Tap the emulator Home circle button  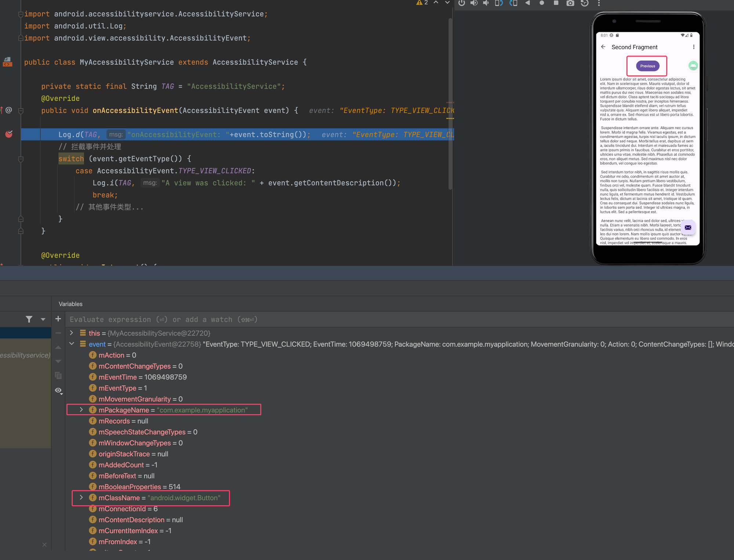click(542, 3)
